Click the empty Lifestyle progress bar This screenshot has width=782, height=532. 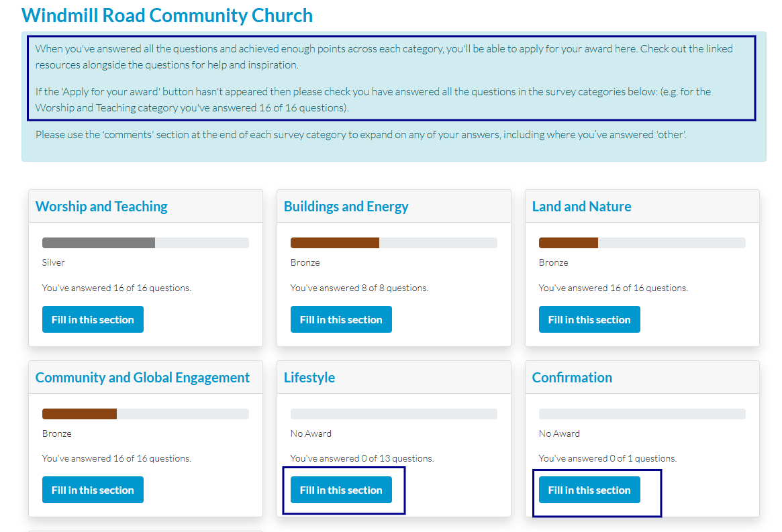[394, 414]
